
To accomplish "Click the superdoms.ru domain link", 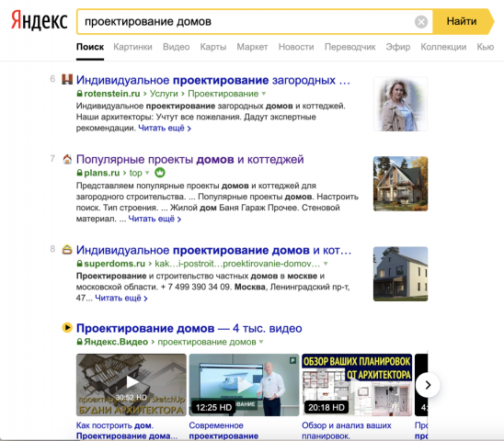I will click(x=114, y=264).
